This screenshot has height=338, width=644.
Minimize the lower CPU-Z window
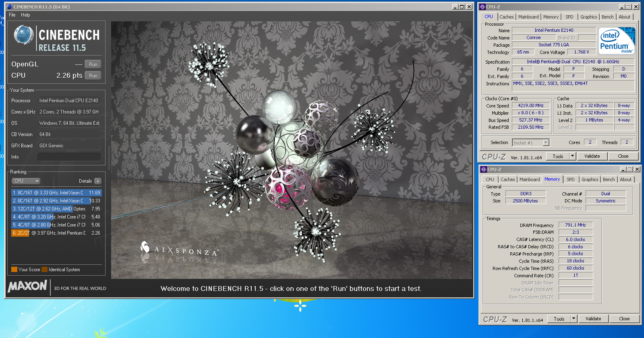pyautogui.click(x=623, y=169)
